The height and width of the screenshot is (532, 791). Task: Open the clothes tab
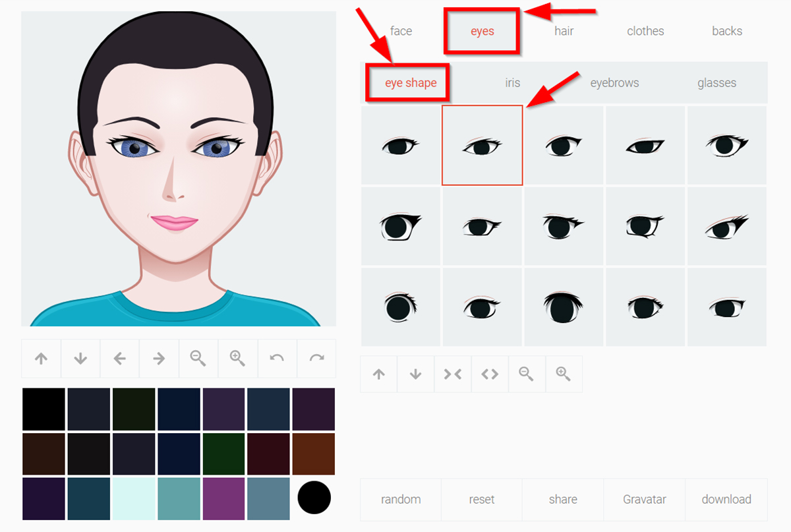coord(645,30)
